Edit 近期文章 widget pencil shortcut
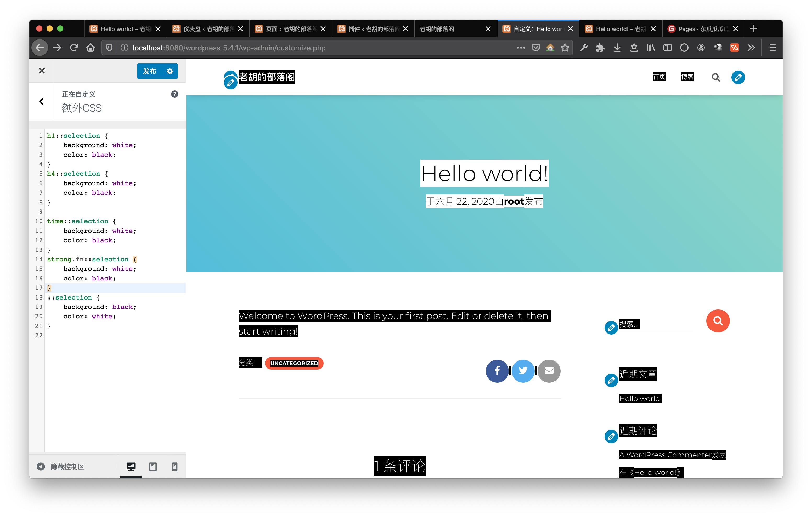Image resolution: width=812 pixels, height=517 pixels. (x=611, y=381)
